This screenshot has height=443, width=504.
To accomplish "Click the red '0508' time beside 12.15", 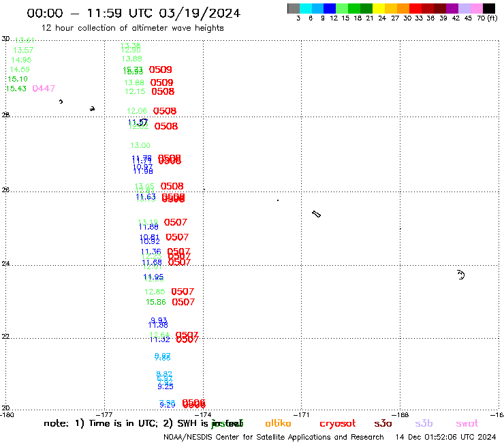I will pyautogui.click(x=163, y=92).
